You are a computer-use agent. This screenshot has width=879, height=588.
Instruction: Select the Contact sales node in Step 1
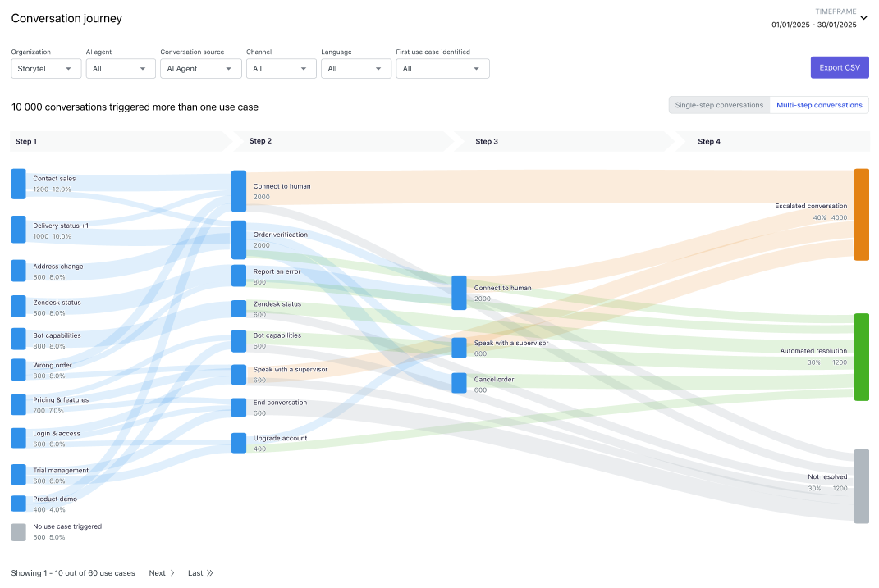pyautogui.click(x=18, y=184)
